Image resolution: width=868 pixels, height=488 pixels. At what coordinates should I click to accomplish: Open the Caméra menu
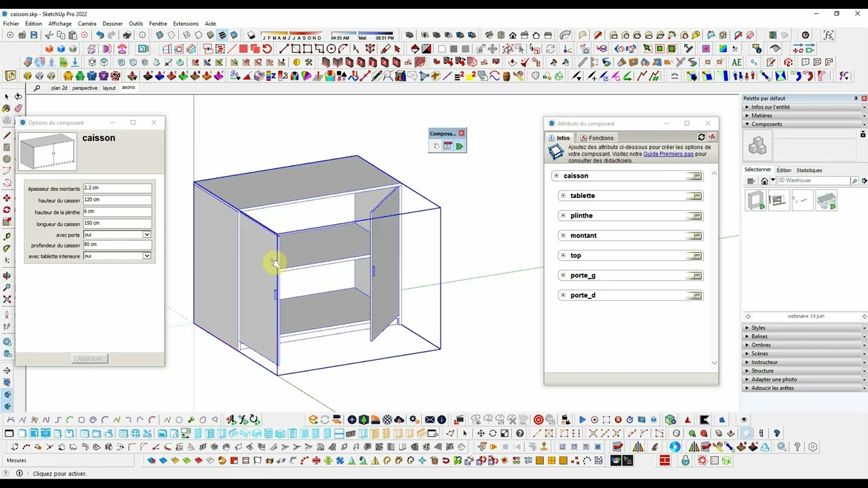(87, 24)
